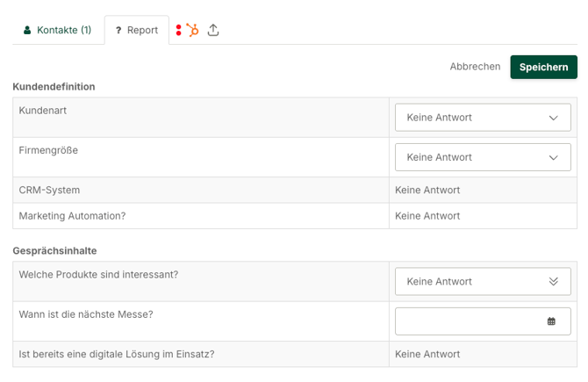The image size is (588, 382).
Task: Click the HubSpot sprocket icon
Action: click(x=193, y=30)
